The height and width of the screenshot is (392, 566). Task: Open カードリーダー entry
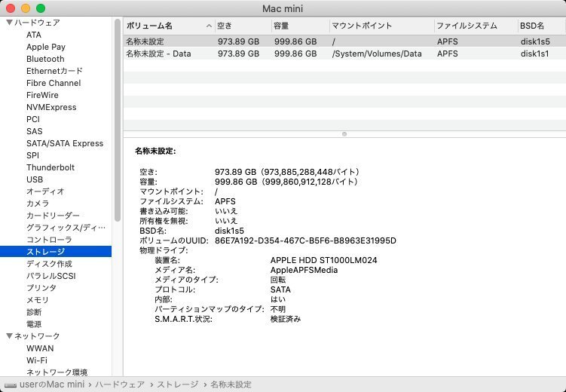[53, 216]
